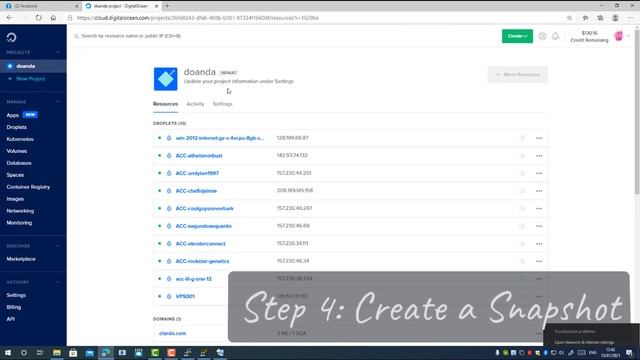Open the browser collections icon
Viewport: 640px width, 360px height.
[600, 18]
